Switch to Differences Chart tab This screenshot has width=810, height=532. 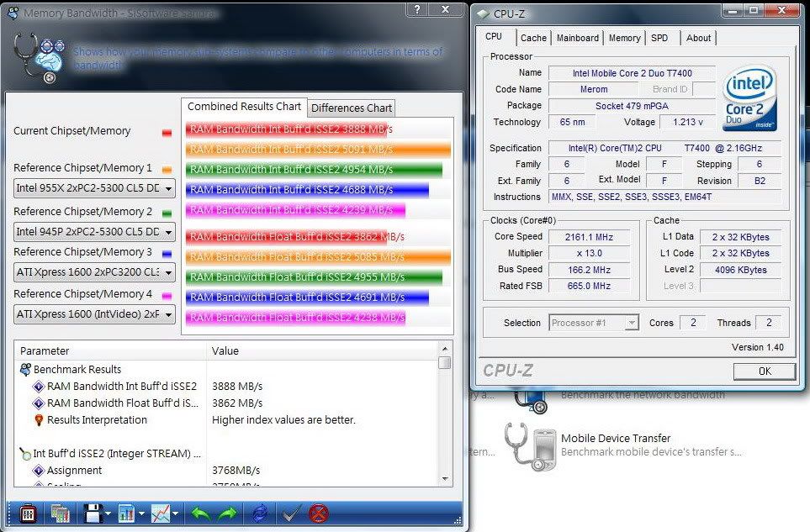pos(352,108)
